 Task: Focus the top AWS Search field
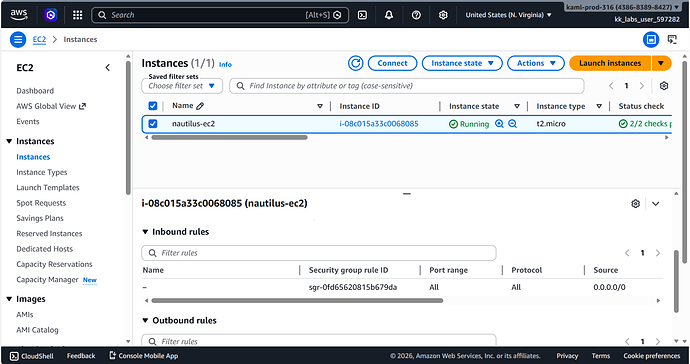[x=220, y=15]
